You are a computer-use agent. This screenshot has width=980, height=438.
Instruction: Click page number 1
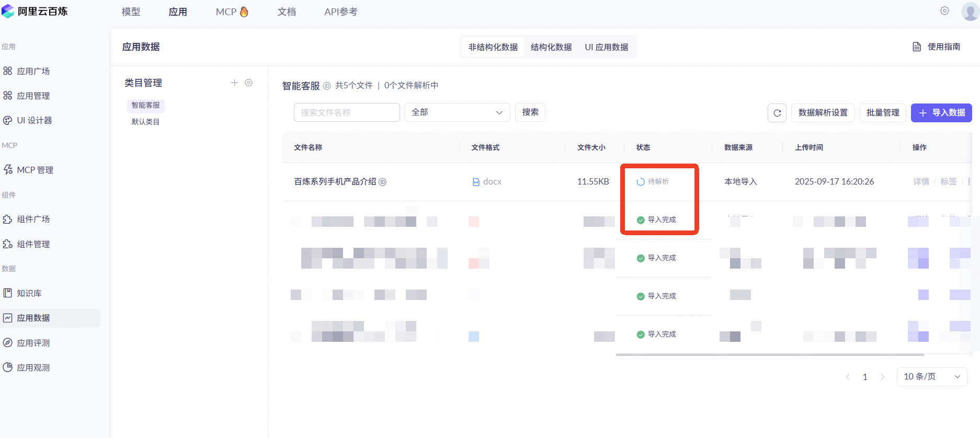pyautogui.click(x=865, y=377)
